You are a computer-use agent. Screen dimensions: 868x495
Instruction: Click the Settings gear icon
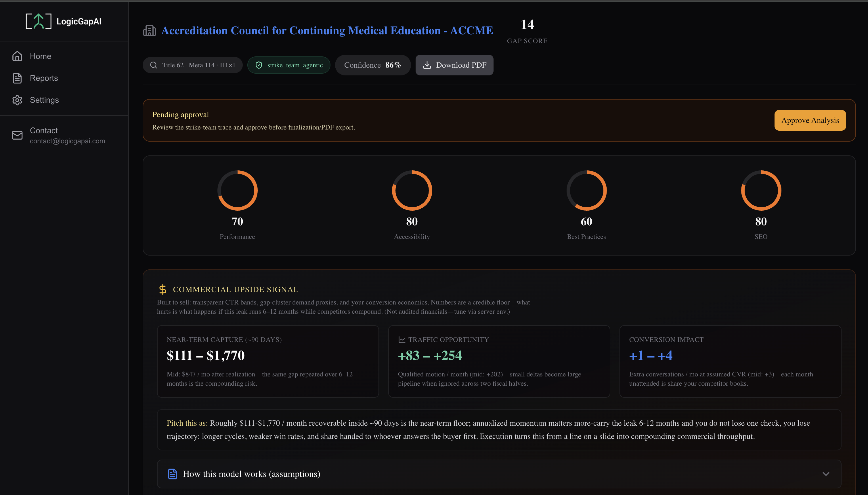[x=17, y=100]
